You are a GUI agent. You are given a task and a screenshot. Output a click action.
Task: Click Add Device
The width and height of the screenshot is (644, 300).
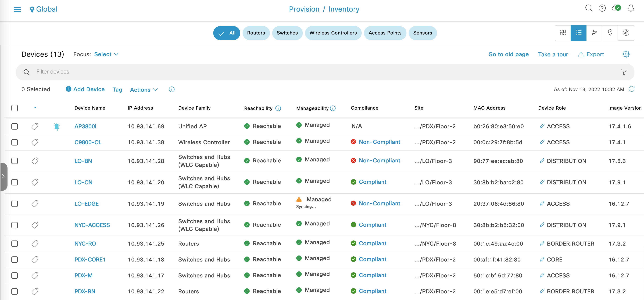[85, 89]
